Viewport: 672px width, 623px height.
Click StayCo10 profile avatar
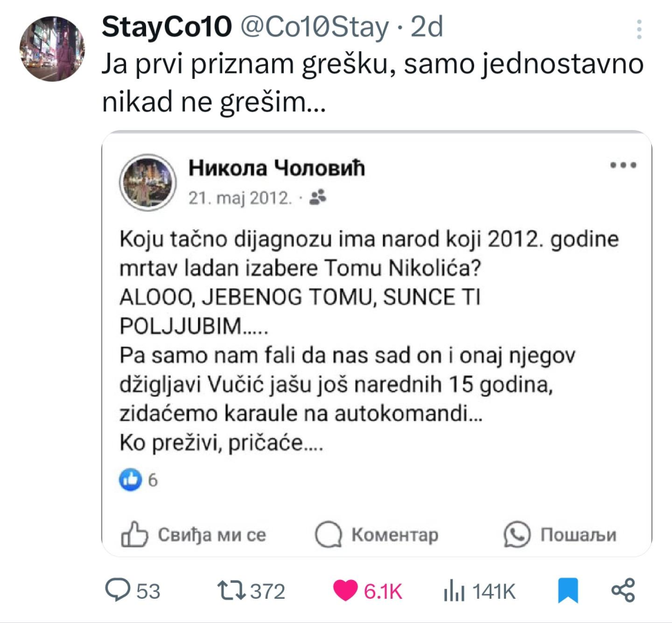(51, 48)
